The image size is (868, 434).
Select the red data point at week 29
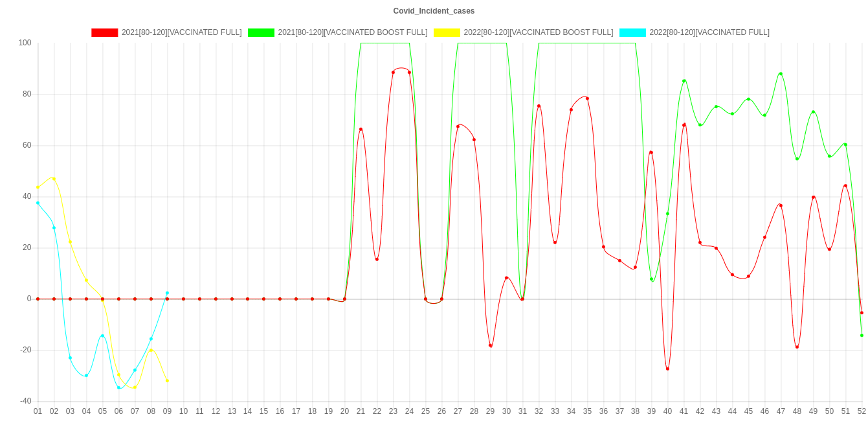click(x=491, y=346)
